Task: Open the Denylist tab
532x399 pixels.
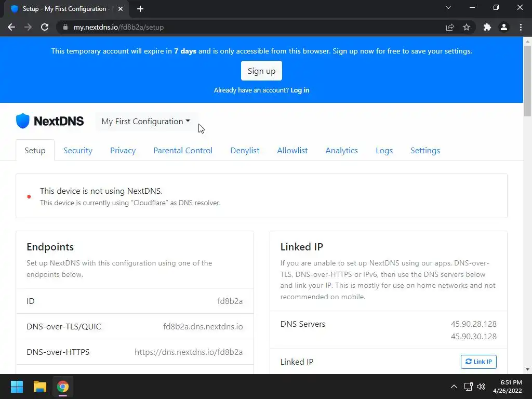Action: point(245,150)
